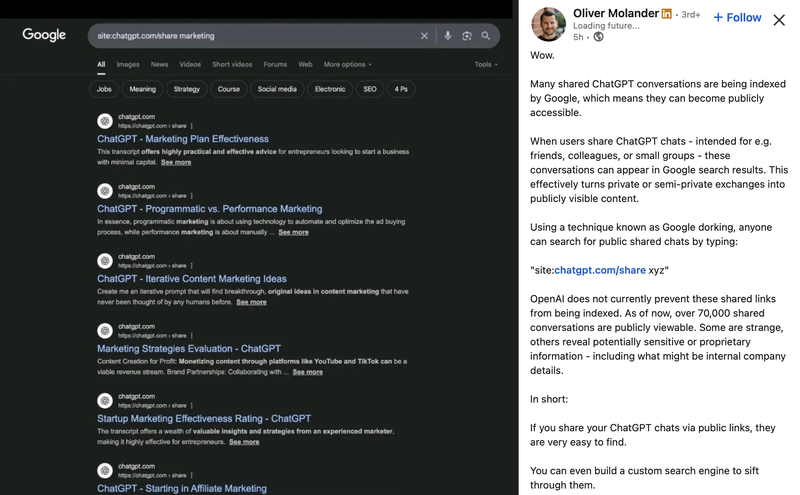Open ChatGPT - Marketing Plan Effectiveness result

click(183, 139)
